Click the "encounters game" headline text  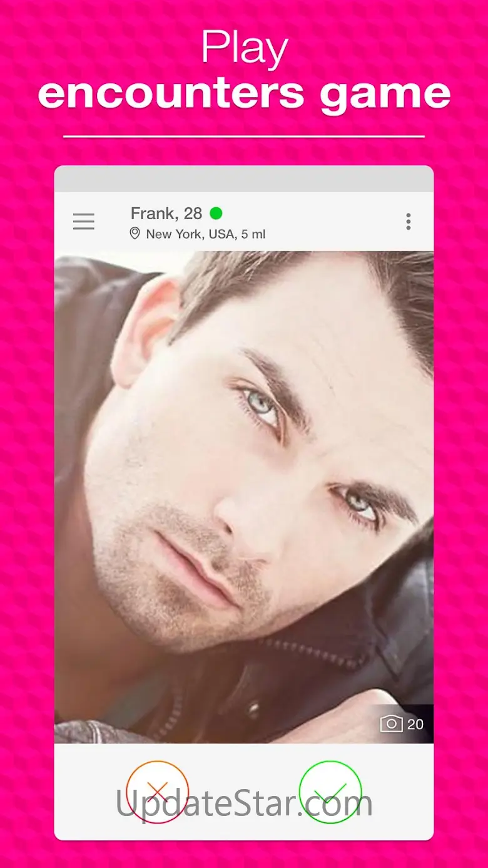(x=244, y=94)
